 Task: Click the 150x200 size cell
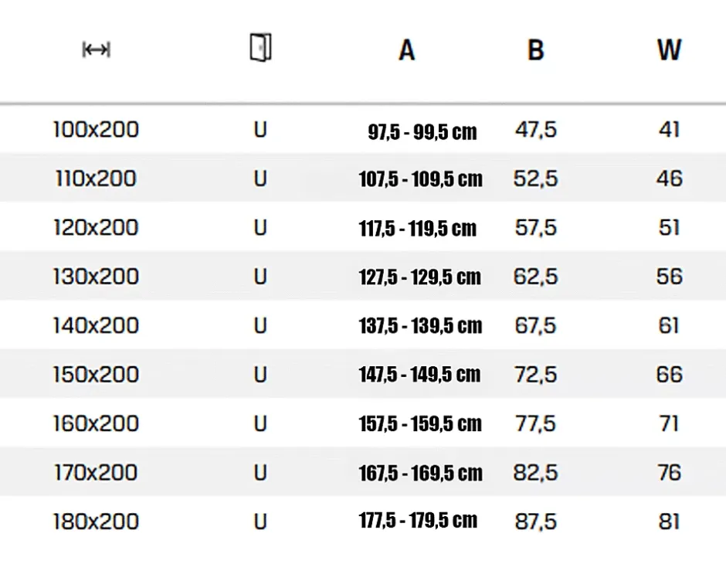tap(96, 375)
